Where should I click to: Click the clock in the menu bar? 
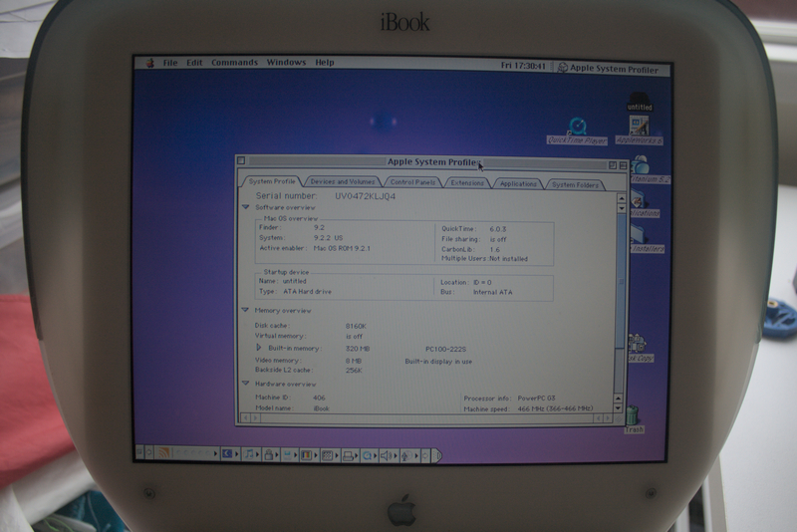pyautogui.click(x=525, y=66)
